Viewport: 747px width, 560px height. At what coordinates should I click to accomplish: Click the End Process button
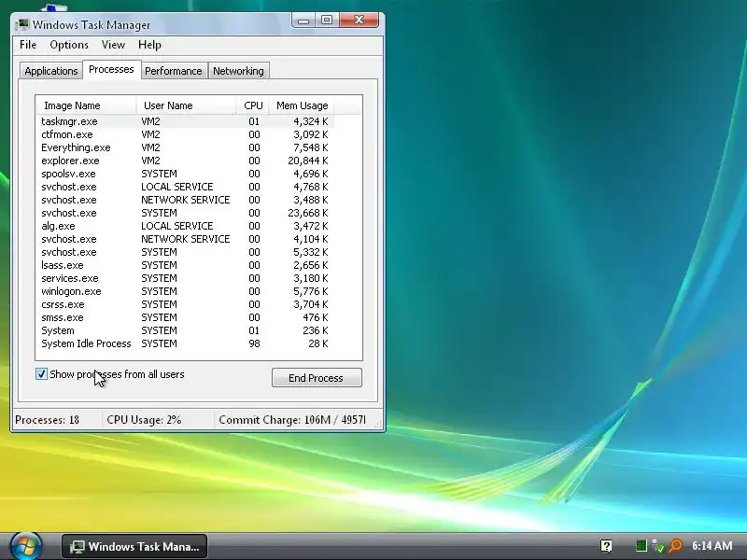coord(317,378)
